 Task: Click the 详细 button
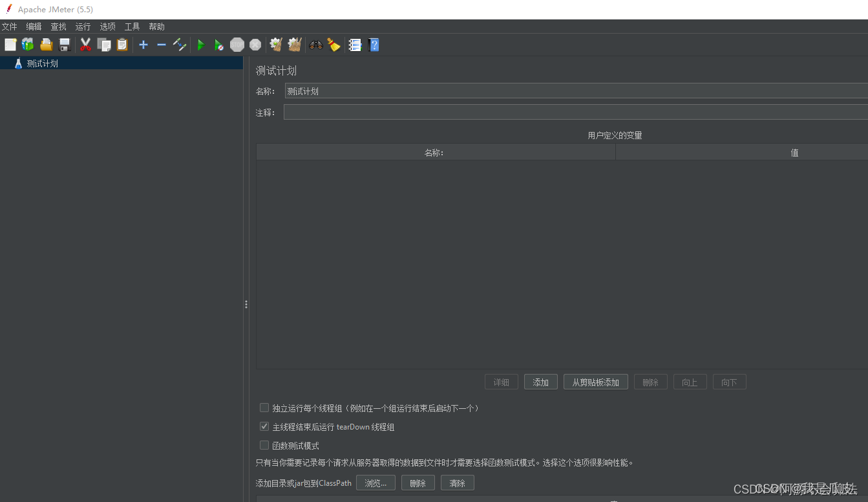(502, 382)
